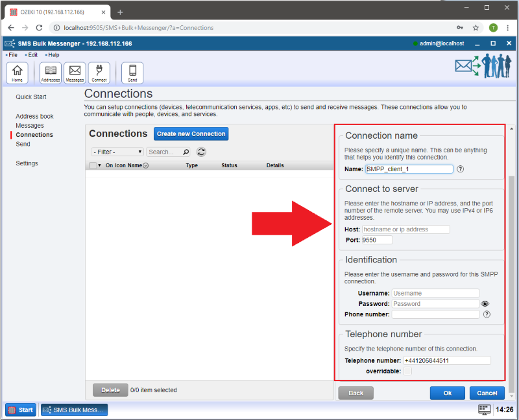Click help icon beside Phone number field
519x420 pixels.
pyautogui.click(x=487, y=314)
